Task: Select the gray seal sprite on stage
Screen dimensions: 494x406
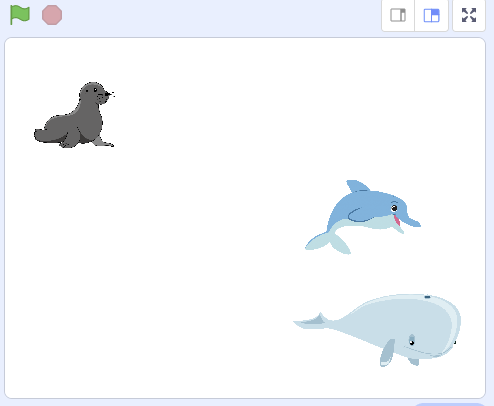Action: (x=74, y=115)
